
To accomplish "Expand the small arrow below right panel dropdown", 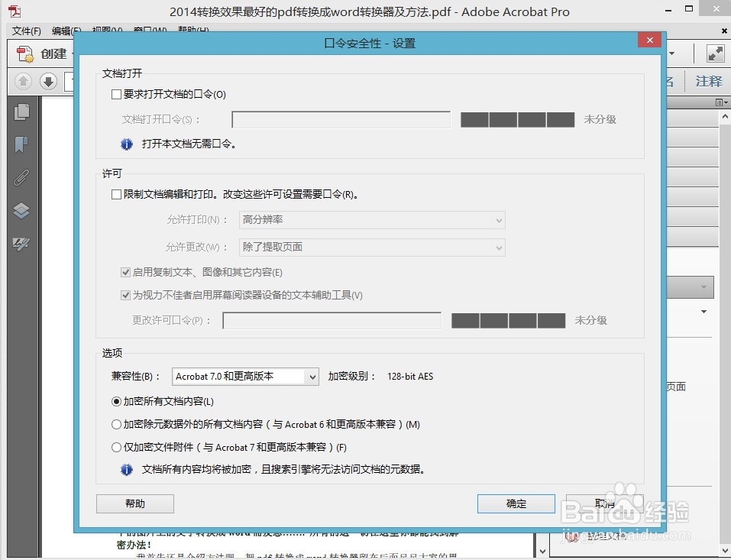I will pyautogui.click(x=704, y=312).
